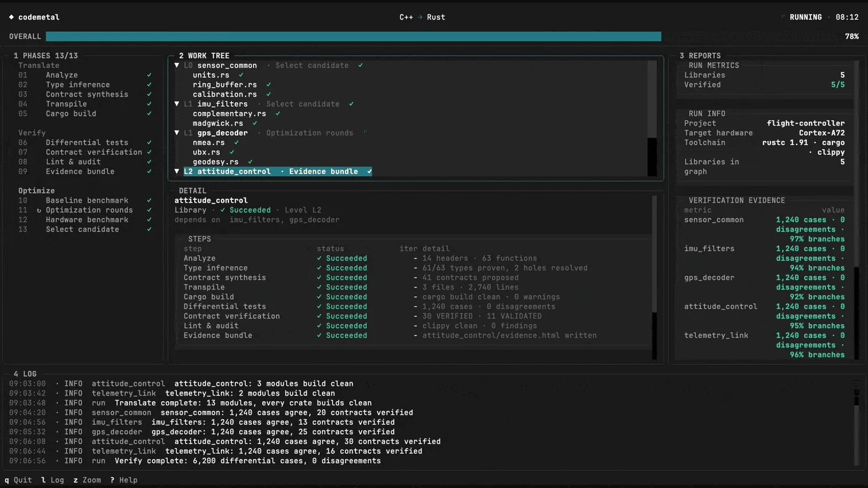Collapse the sensor_common tree node
868x488 pixels.
[177, 66]
